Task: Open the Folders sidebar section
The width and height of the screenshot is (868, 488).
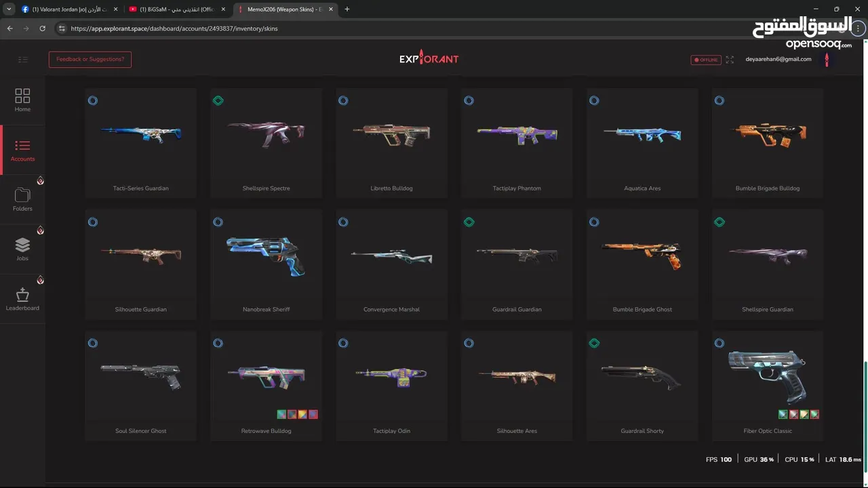Action: click(x=22, y=200)
